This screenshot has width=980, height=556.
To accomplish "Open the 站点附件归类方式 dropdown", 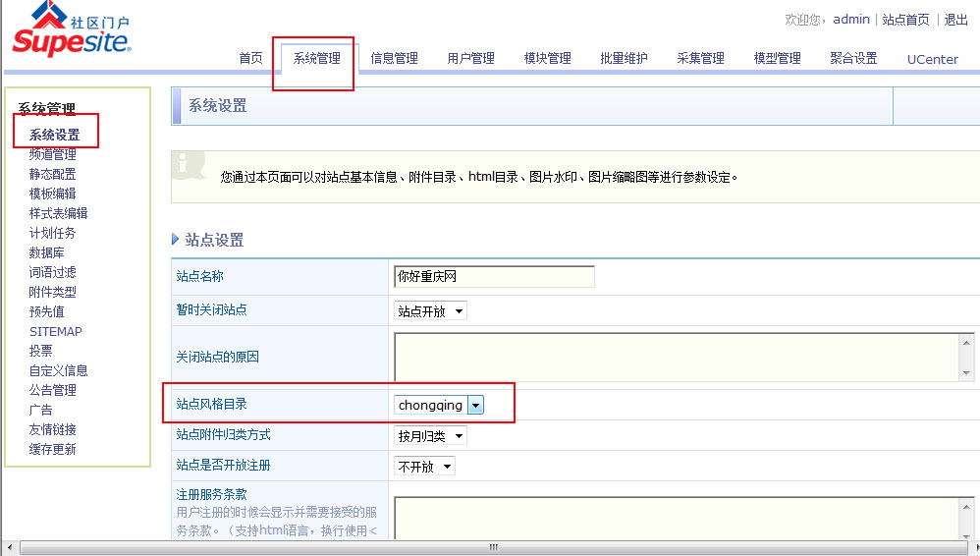I will pyautogui.click(x=430, y=436).
